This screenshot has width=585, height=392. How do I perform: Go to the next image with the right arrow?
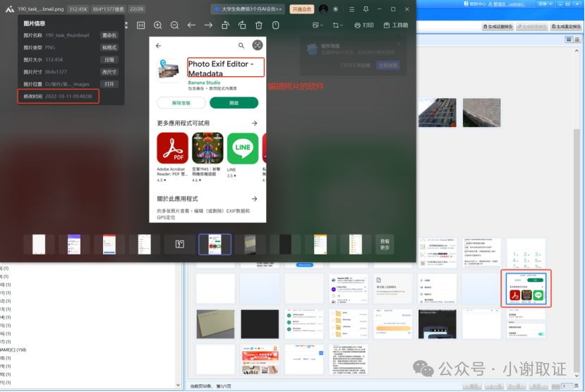point(208,25)
